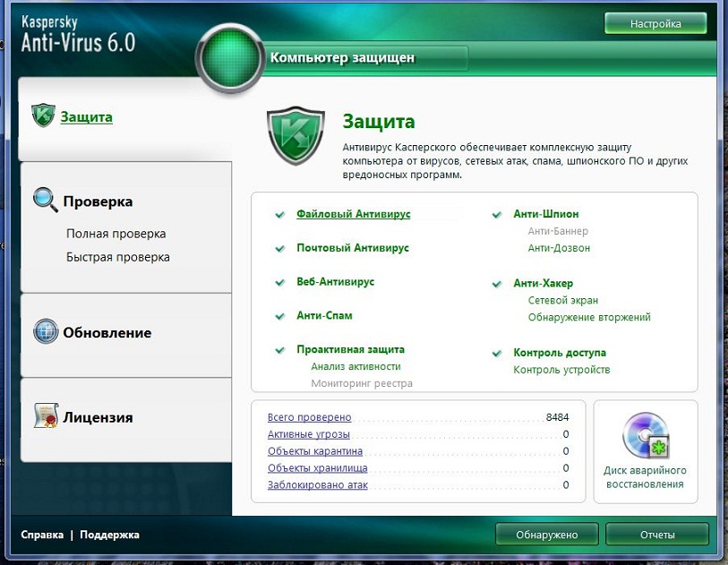Click the globe icon for Обновление

(x=46, y=331)
